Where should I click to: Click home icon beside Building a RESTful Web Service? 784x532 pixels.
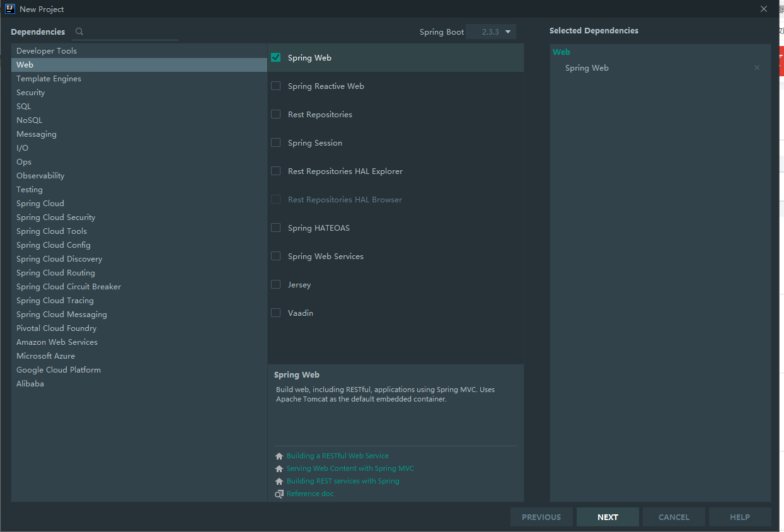click(279, 456)
